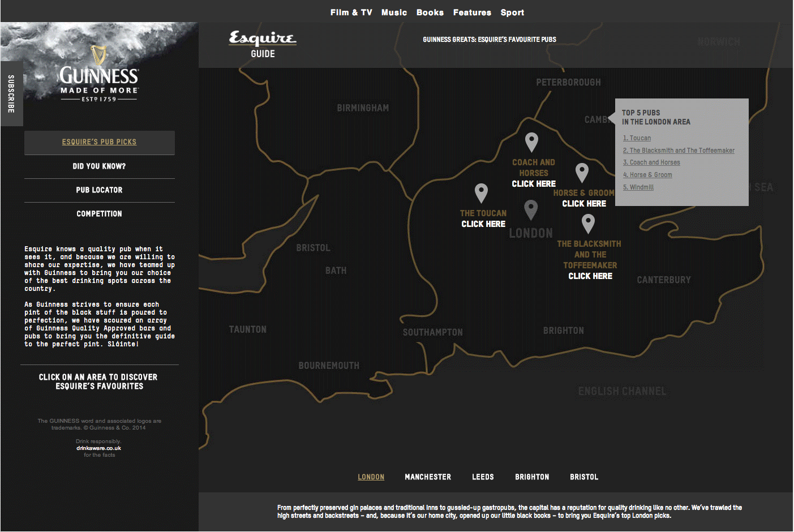Click Here under Horse & Groom
794x532 pixels.
point(584,204)
